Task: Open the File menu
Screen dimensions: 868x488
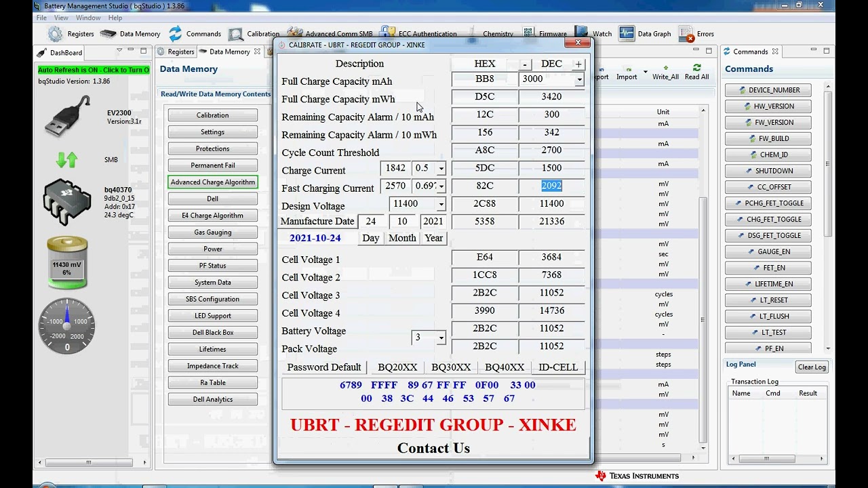Action: 41,18
